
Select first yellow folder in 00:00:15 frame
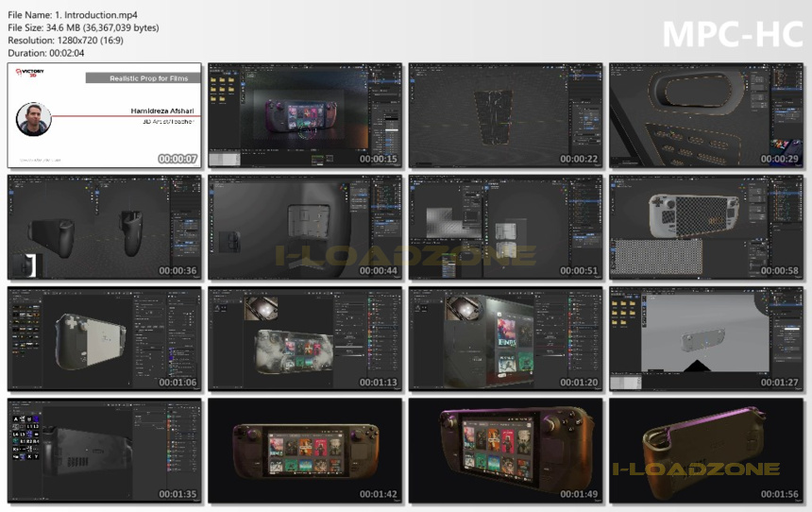tap(213, 80)
